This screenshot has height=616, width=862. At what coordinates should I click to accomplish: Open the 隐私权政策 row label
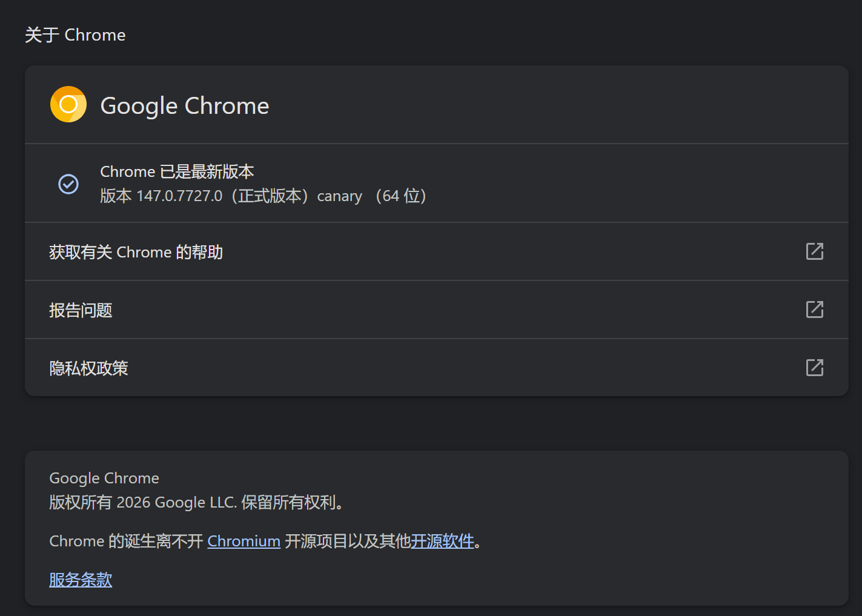point(88,368)
